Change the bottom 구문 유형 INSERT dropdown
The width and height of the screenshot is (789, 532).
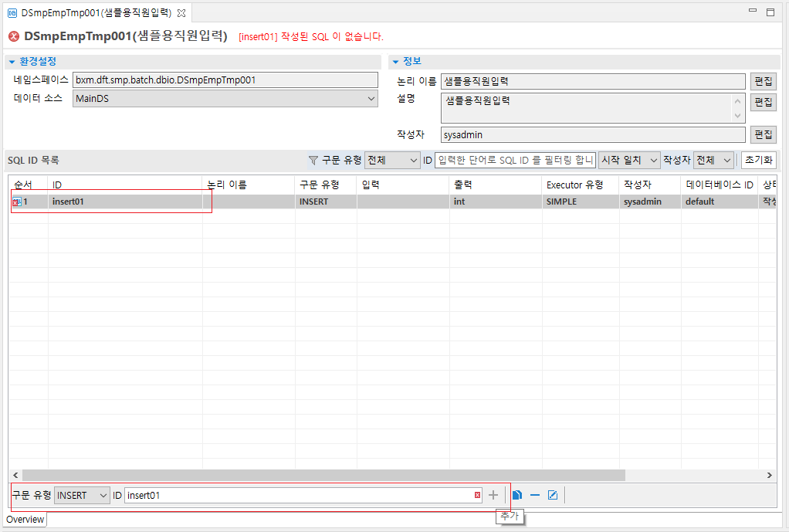click(81, 495)
